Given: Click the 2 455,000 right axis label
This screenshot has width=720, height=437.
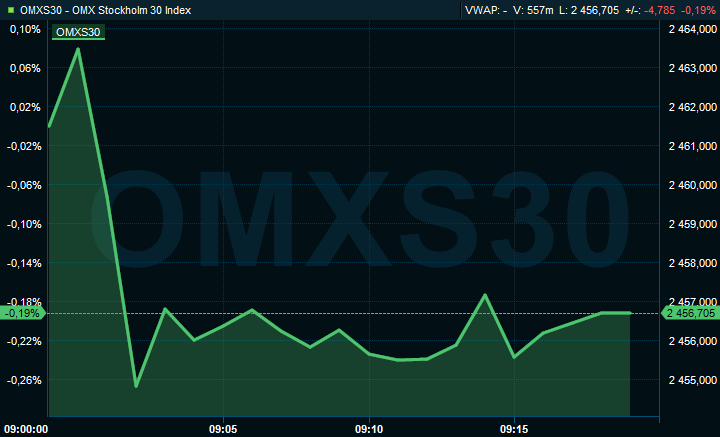Looking at the screenshot, I should (692, 381).
